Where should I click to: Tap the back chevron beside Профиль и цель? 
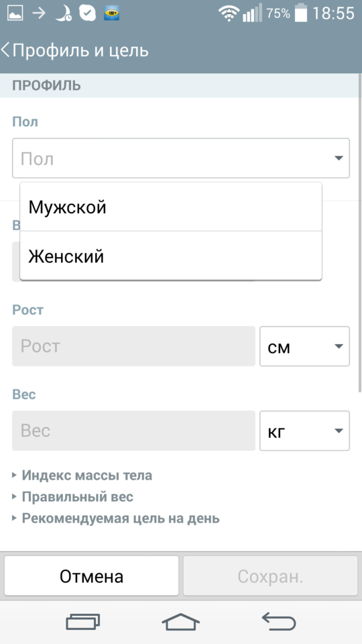pyautogui.click(x=5, y=50)
